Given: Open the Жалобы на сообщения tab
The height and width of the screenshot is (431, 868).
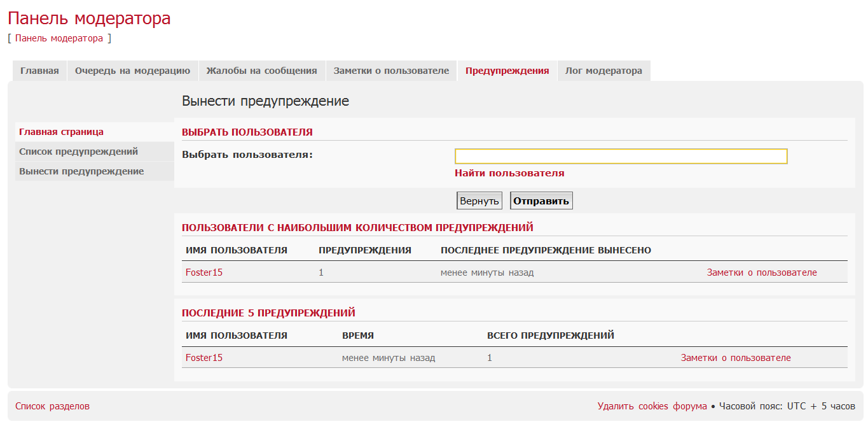Looking at the screenshot, I should (261, 71).
